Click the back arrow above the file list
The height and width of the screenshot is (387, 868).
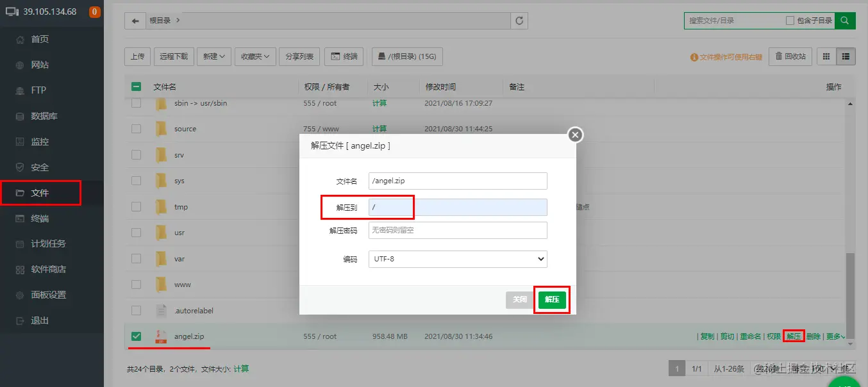click(135, 20)
